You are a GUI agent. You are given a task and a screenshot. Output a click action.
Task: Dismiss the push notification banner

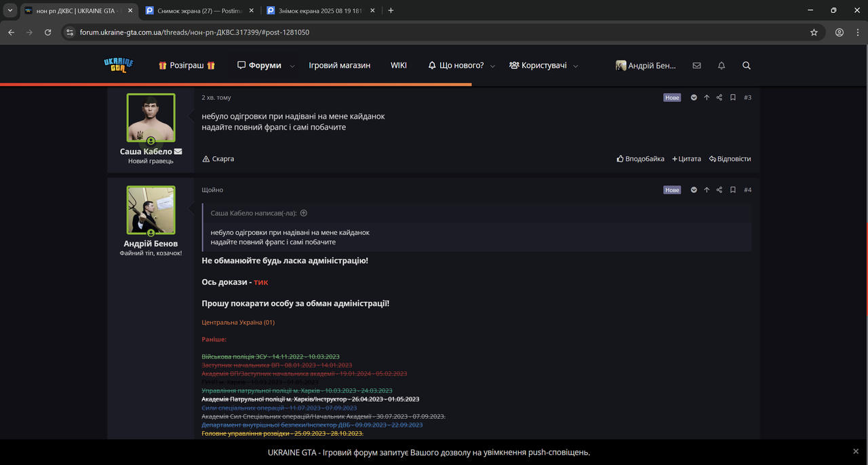tap(856, 451)
